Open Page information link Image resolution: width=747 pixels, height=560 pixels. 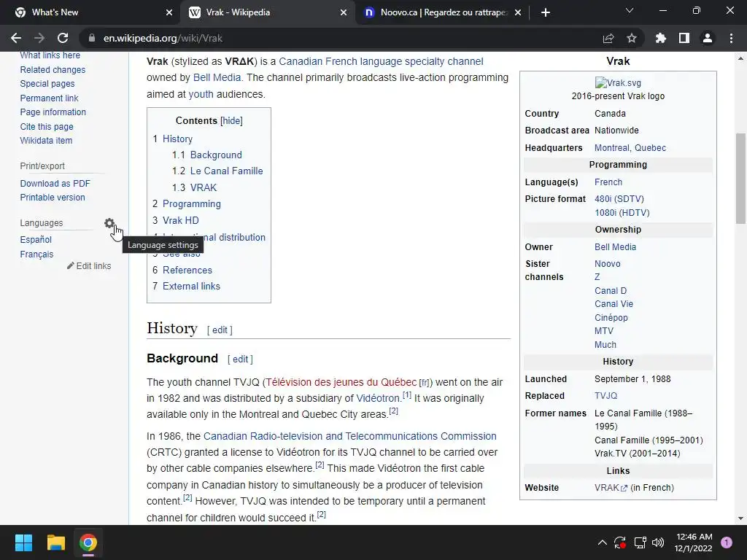point(53,112)
